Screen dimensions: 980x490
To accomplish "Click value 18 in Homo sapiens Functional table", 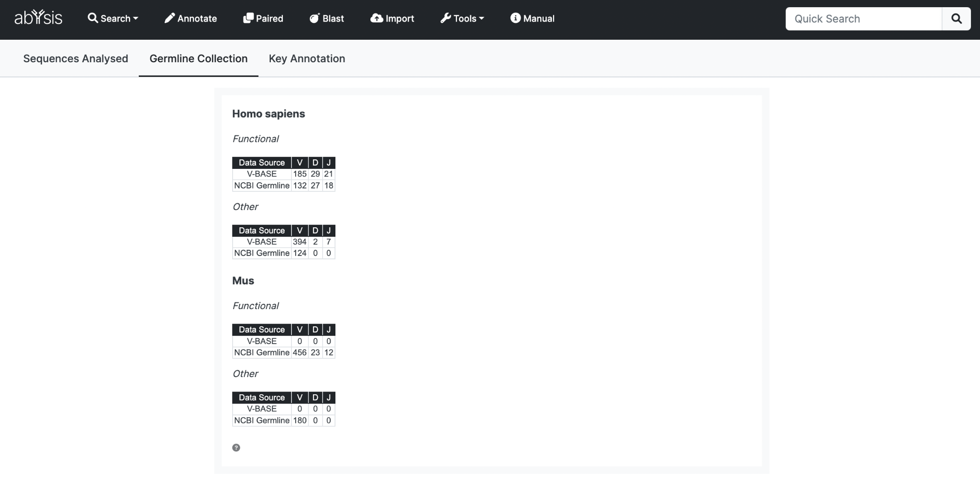I will coord(328,186).
